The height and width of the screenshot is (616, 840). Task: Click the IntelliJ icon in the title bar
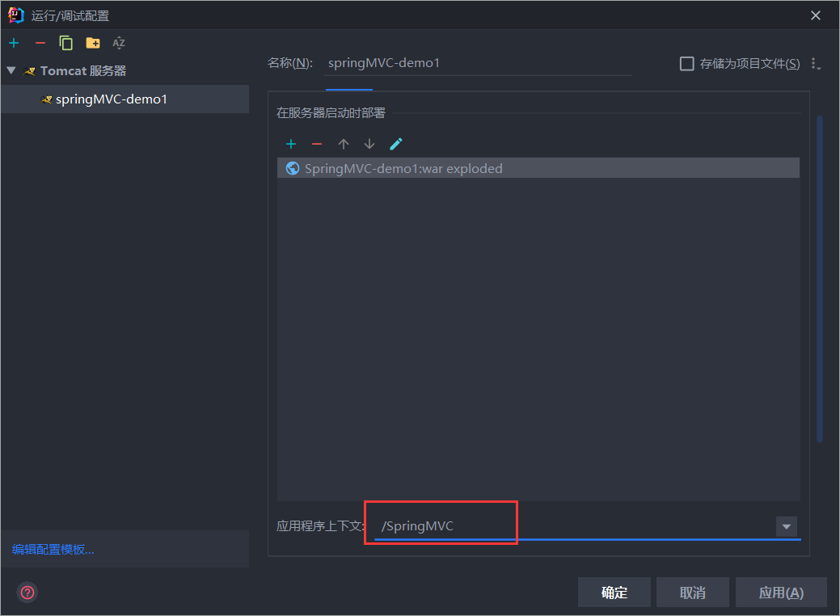16,15
